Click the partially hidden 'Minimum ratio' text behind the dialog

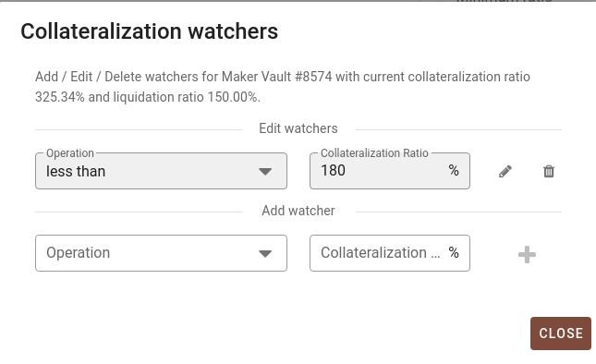pos(504,1)
